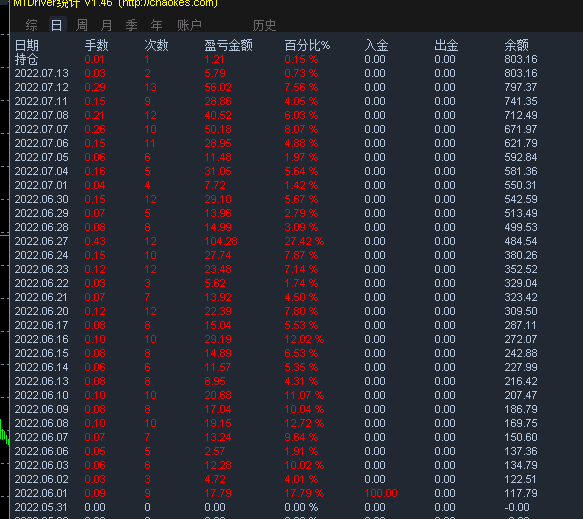Click the 7.56 % percentage value
Viewport: 583px width, 519px height.
coord(301,87)
